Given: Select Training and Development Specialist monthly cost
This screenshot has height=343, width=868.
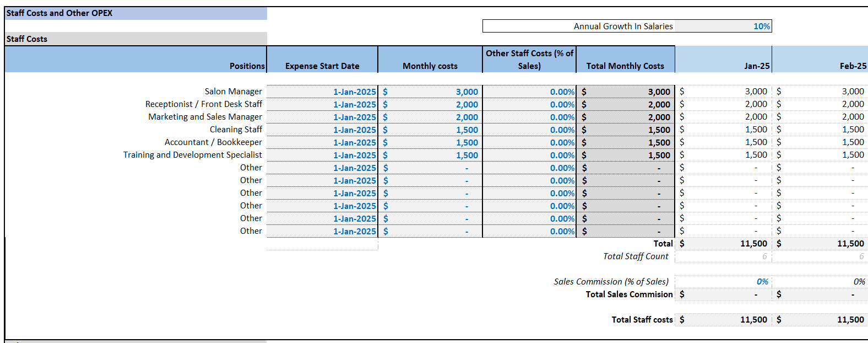Looking at the screenshot, I should coord(430,155).
